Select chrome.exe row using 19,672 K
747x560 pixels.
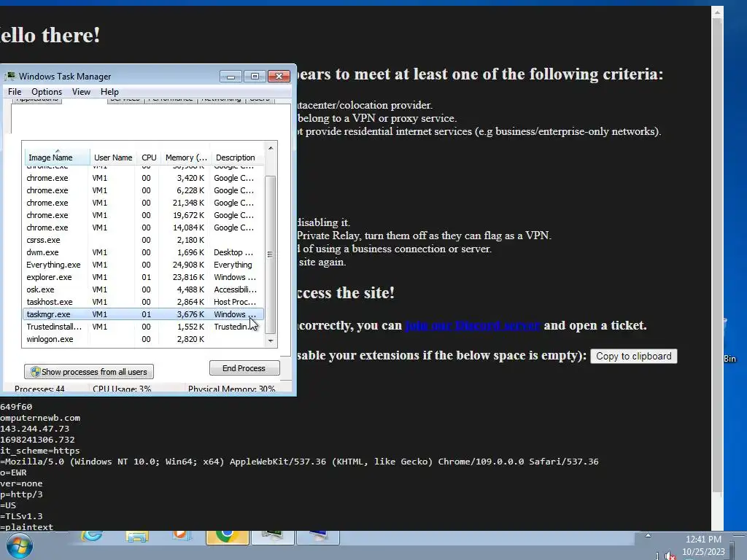143,215
